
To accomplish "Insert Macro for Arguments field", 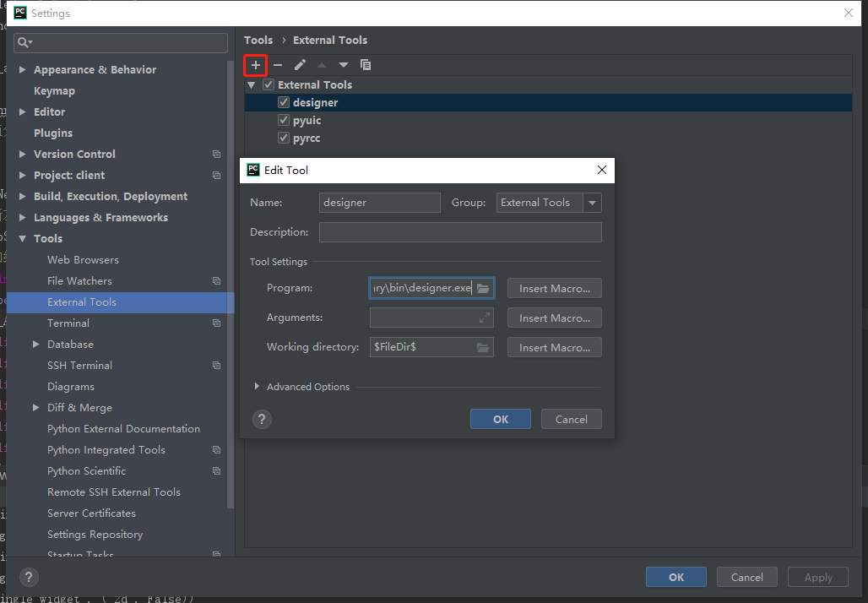I will point(555,318).
